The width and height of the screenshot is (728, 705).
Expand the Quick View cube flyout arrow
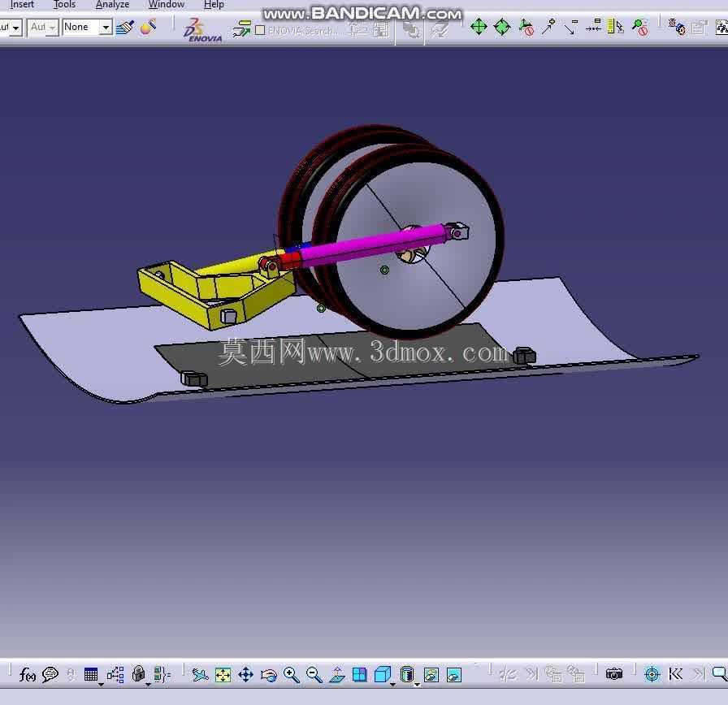pos(392,684)
